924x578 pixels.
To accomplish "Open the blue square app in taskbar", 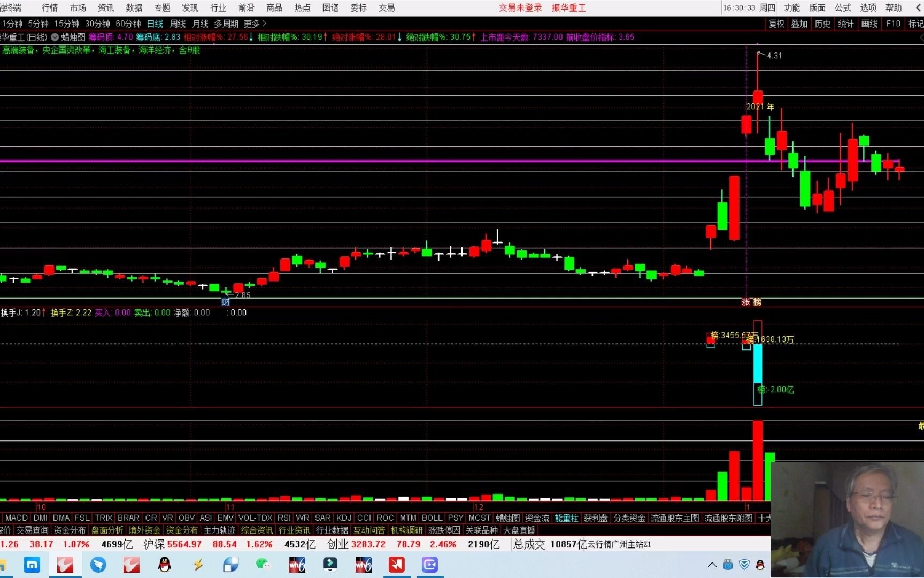I will pyautogui.click(x=32, y=565).
